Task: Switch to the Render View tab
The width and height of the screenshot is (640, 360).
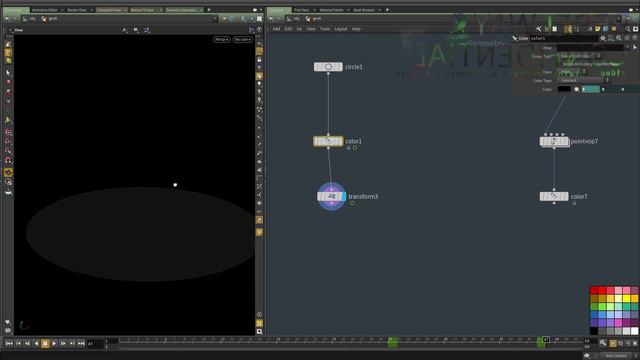Action: coord(76,10)
